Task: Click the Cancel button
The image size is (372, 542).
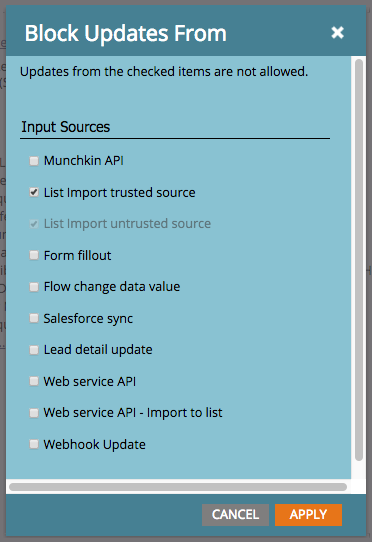Action: (235, 515)
